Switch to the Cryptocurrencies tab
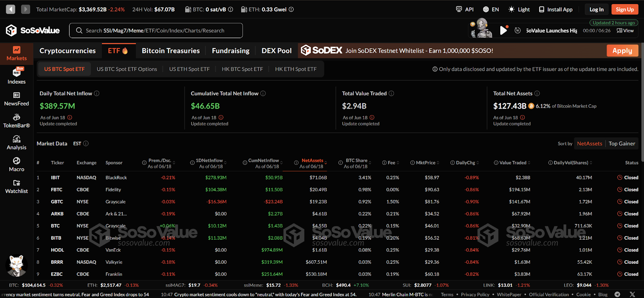 [x=68, y=51]
